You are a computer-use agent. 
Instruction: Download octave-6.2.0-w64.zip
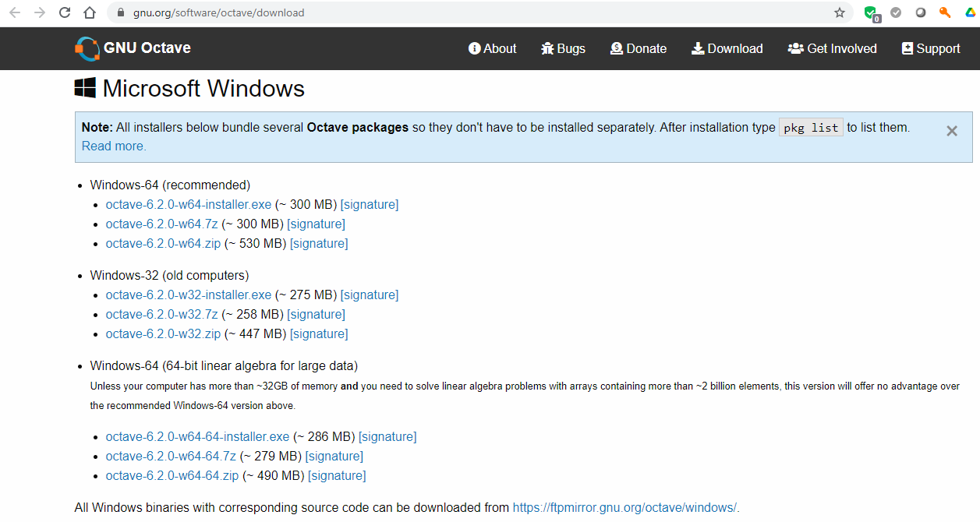click(164, 244)
